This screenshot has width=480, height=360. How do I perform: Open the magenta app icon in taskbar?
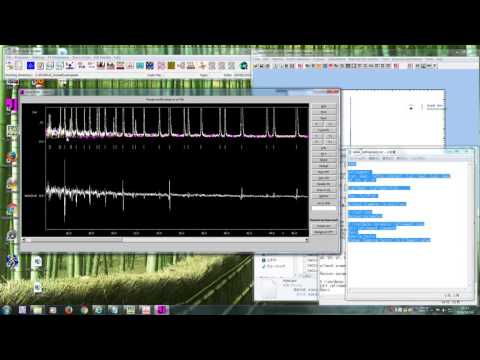coord(162,310)
